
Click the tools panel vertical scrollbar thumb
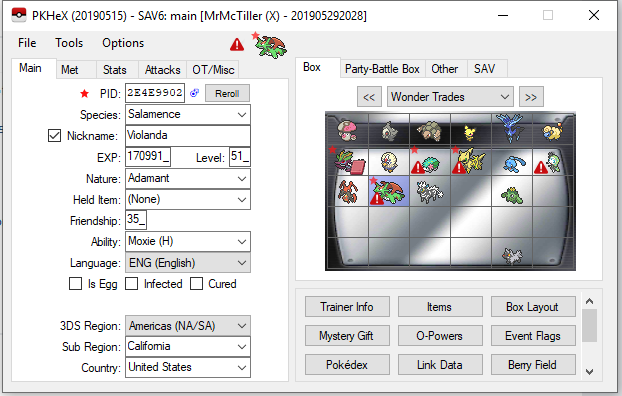pyautogui.click(x=589, y=325)
